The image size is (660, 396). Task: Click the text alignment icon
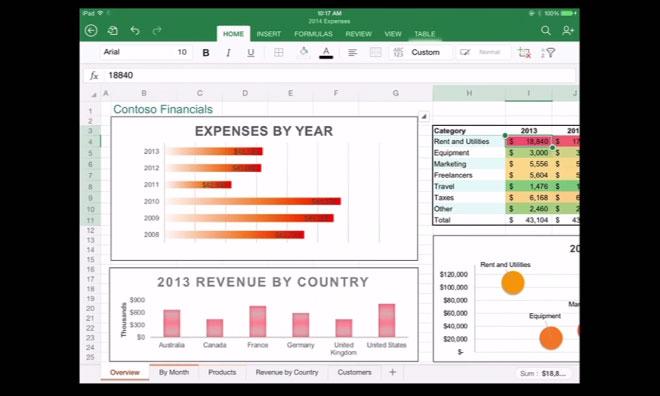(352, 52)
